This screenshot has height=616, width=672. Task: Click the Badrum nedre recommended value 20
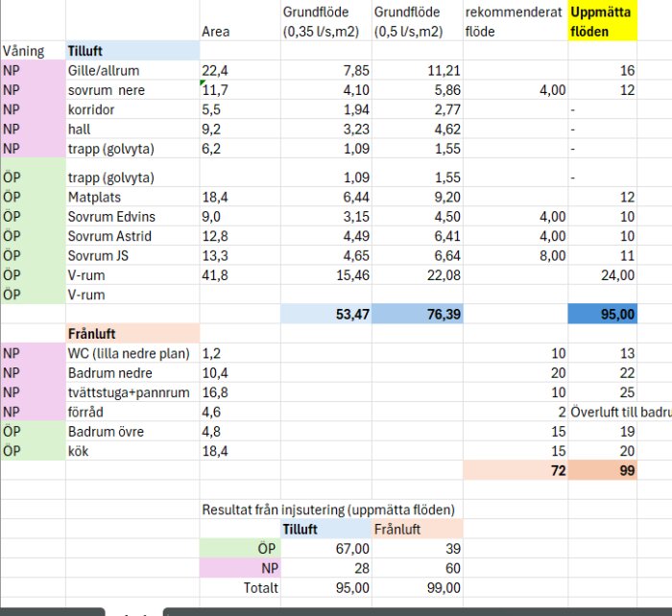[x=516, y=372]
